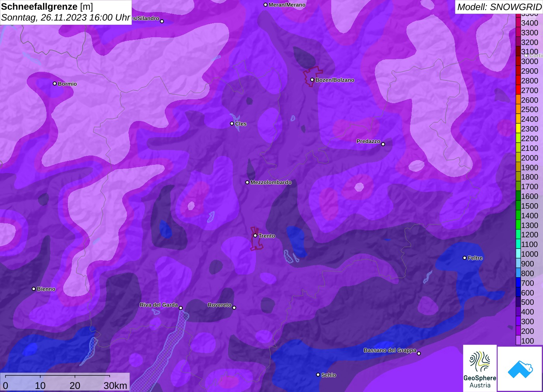
Task: Pick the 1600 m legend swatch
Action: coord(518,196)
